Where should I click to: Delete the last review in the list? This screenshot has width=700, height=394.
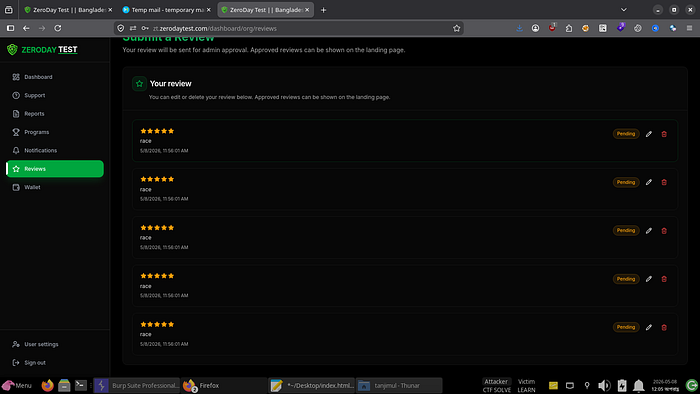pos(664,327)
